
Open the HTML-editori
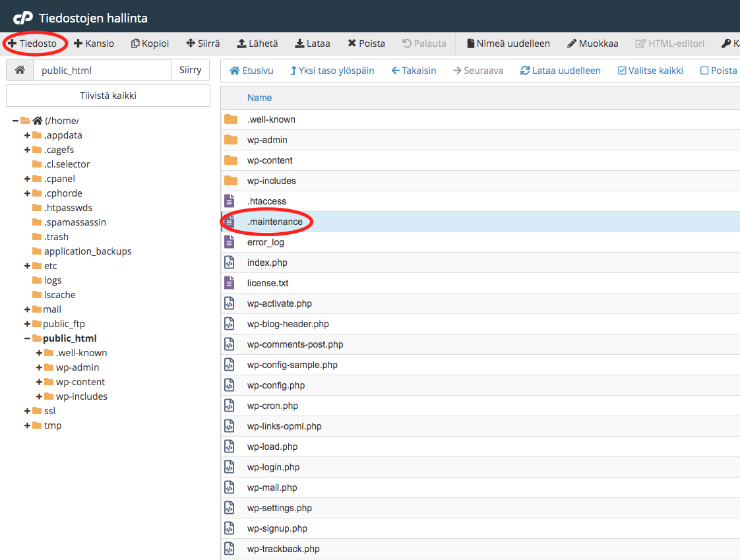(669, 44)
